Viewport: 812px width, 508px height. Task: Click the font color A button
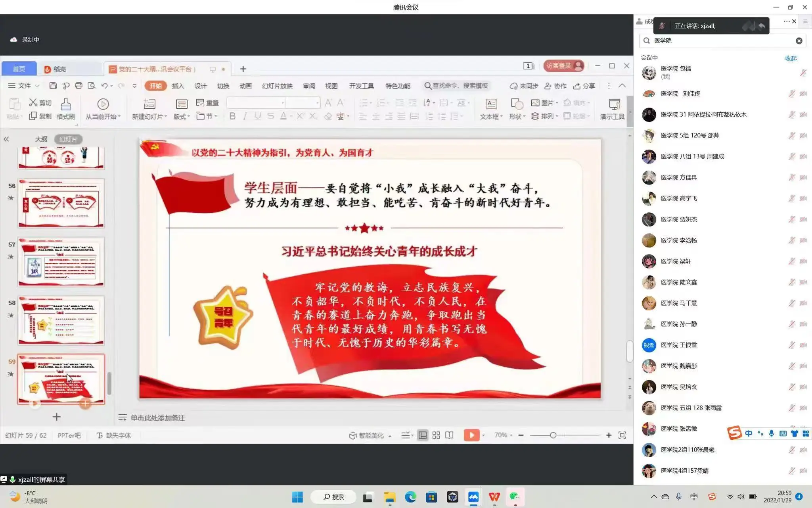click(x=283, y=116)
